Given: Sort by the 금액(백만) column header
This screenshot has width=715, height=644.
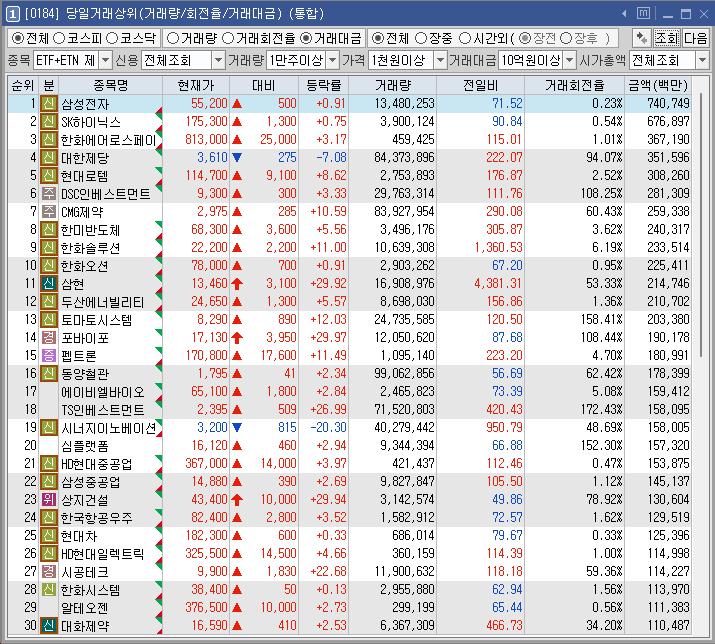Looking at the screenshot, I should pos(658,85).
